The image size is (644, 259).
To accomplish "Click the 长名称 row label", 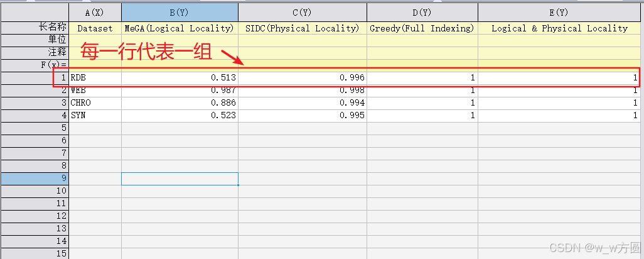I will [35, 28].
